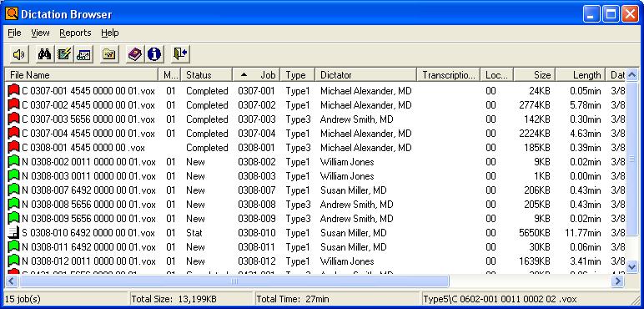The height and width of the screenshot is (309, 644).
Task: Open the binoculars find tool
Action: click(x=44, y=54)
